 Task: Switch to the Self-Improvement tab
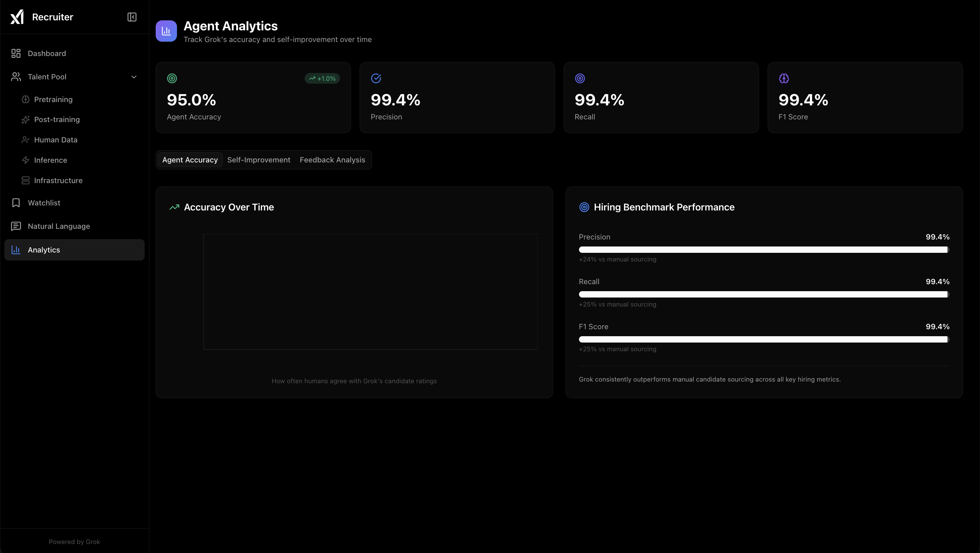point(259,160)
